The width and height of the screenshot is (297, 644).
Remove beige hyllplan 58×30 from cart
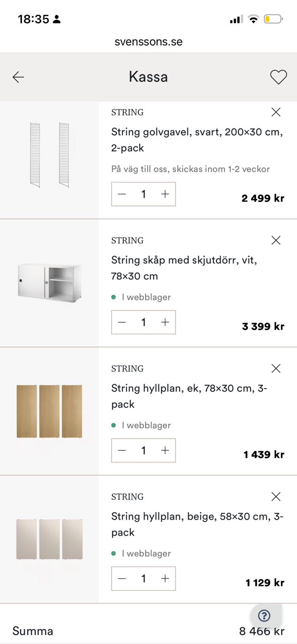(x=276, y=497)
